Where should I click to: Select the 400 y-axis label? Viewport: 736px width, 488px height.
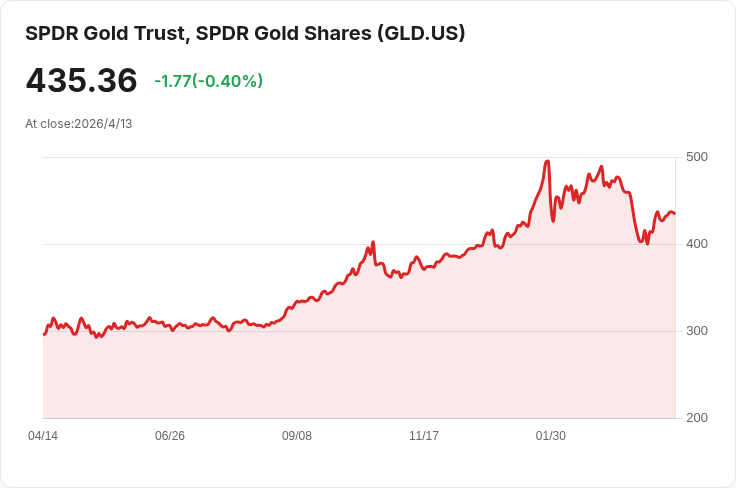click(697, 244)
